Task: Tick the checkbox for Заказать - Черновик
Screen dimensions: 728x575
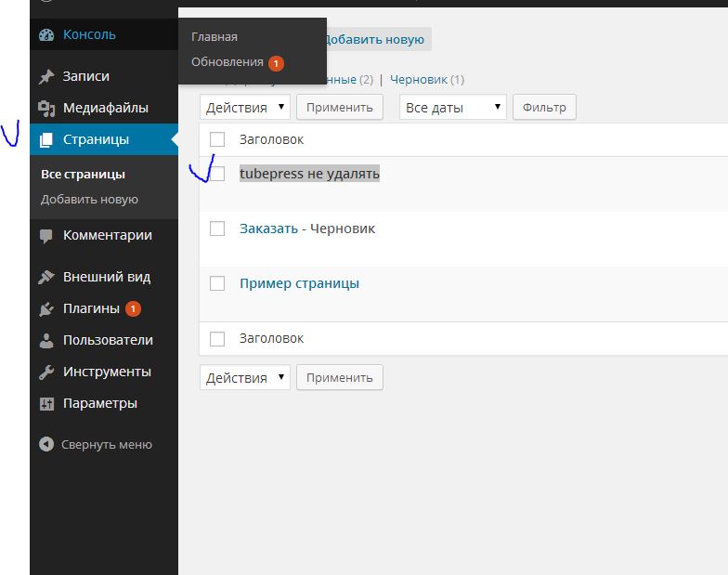Action: (x=217, y=229)
